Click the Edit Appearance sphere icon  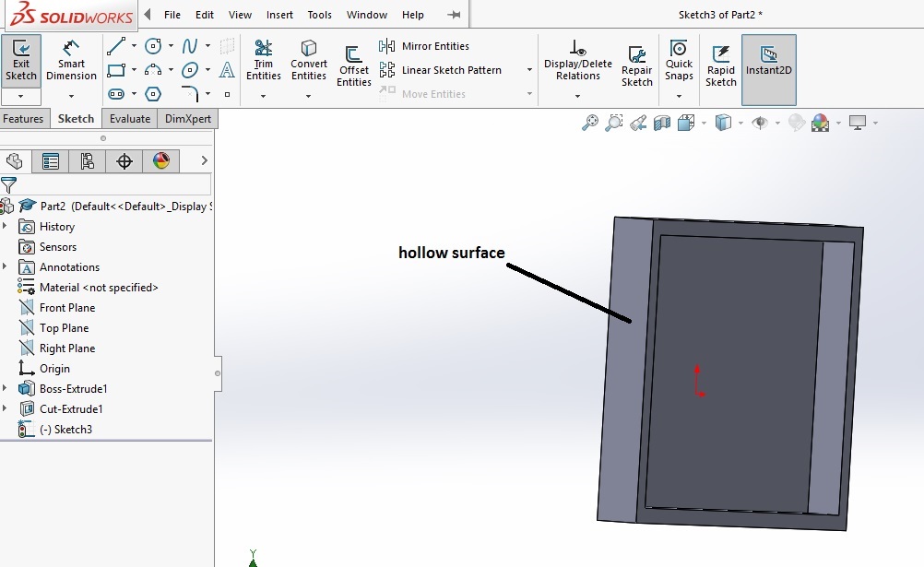pyautogui.click(x=797, y=123)
